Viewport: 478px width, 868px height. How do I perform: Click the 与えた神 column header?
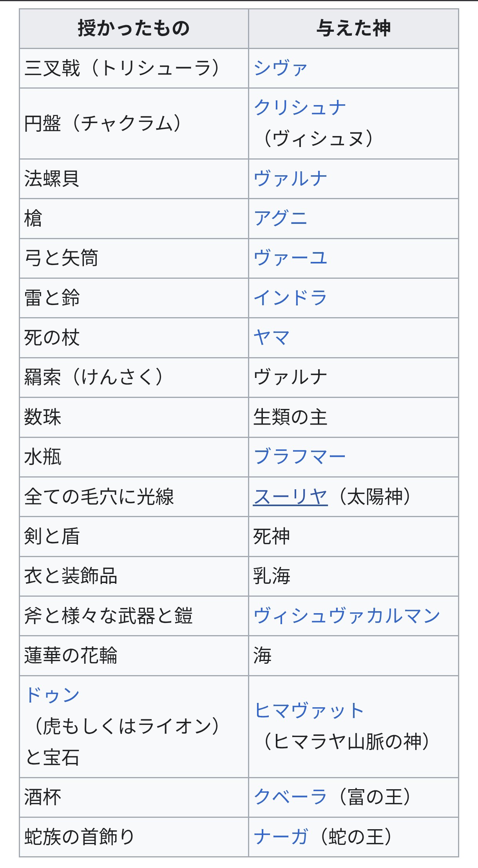353,29
